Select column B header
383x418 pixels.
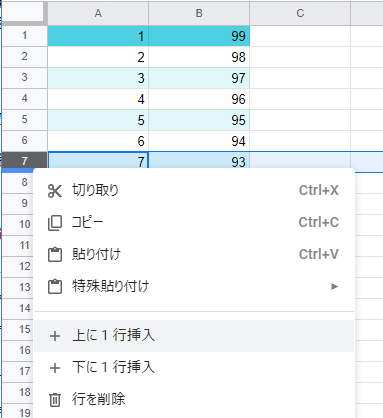coord(199,13)
